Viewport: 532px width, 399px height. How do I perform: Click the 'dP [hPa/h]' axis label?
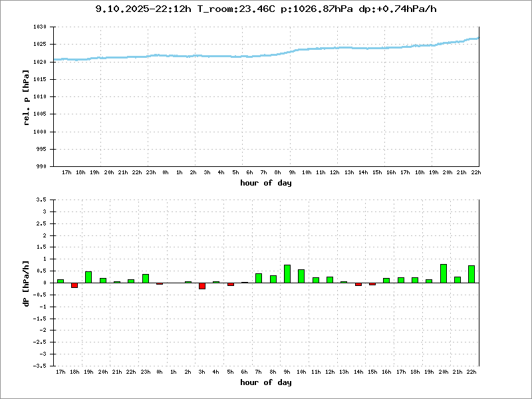click(26, 282)
